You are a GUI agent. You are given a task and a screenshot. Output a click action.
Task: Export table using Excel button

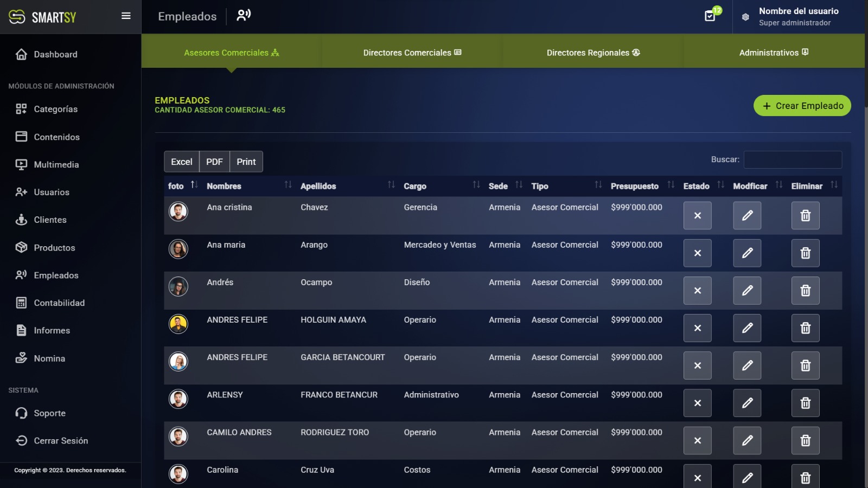click(x=181, y=162)
